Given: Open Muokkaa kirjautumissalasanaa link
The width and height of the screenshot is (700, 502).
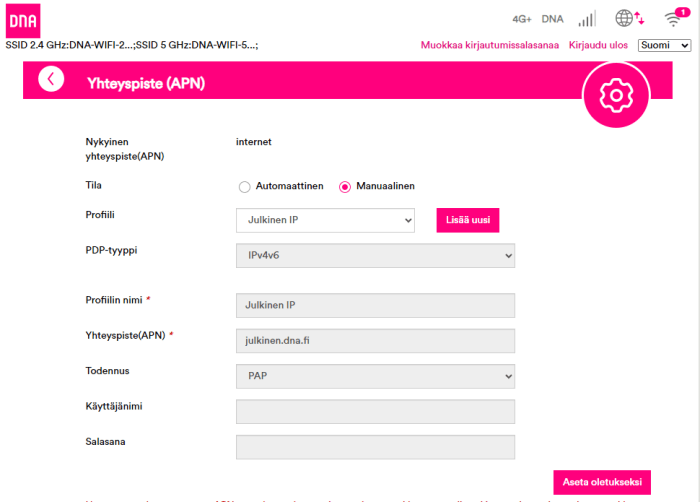Looking at the screenshot, I should coord(490,45).
